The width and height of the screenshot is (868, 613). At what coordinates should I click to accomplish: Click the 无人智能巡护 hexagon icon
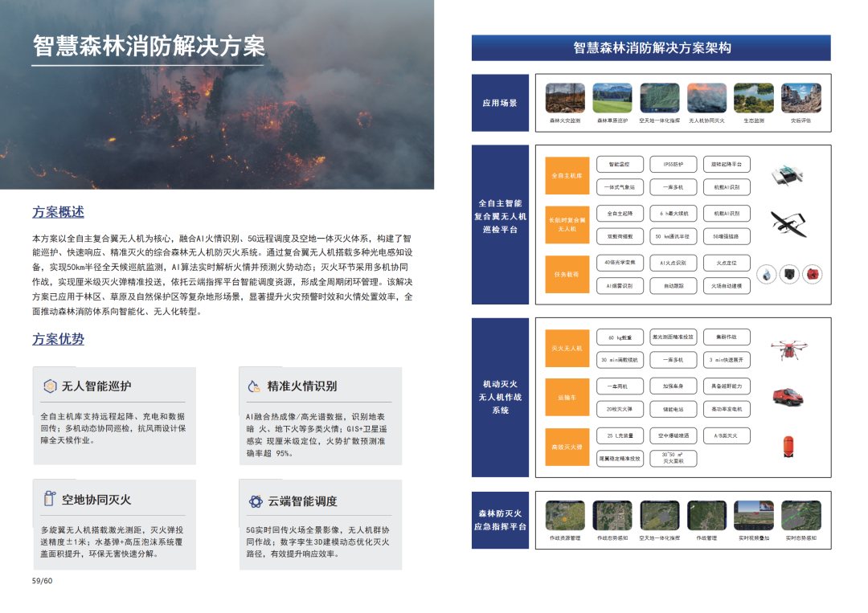[x=49, y=386]
